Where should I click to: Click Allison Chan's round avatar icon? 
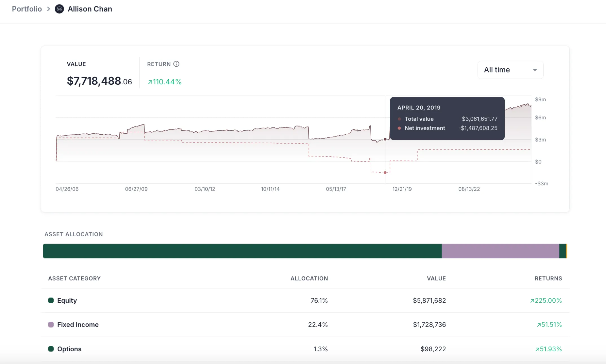coord(59,9)
